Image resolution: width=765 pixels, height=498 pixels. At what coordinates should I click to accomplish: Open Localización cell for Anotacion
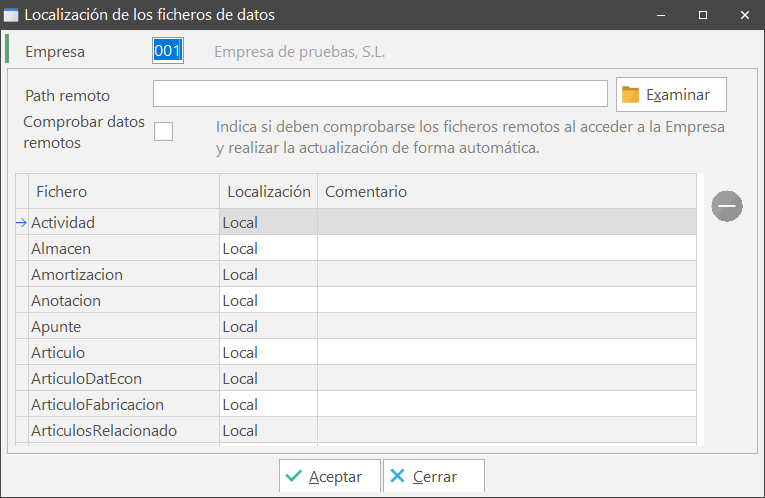click(x=268, y=301)
